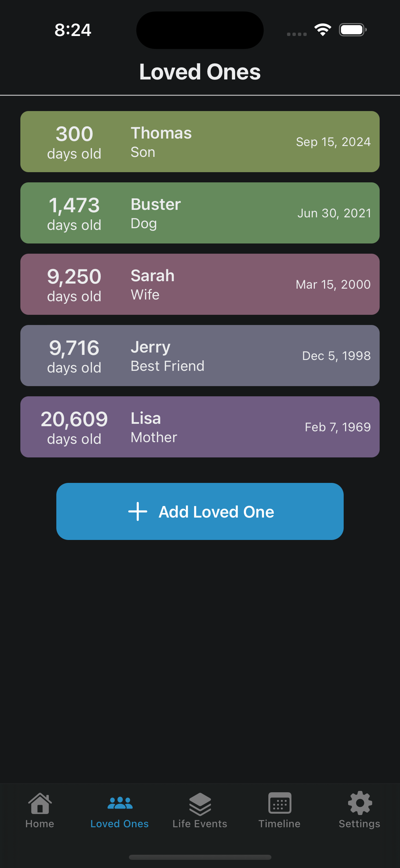Select the Loved Ones people icon

tap(120, 803)
